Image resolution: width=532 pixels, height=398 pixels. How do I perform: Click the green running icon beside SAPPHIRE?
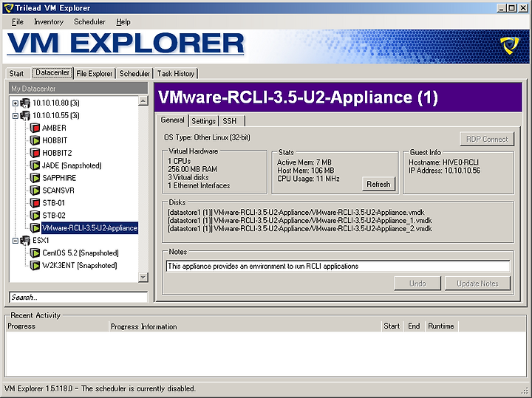(35, 178)
